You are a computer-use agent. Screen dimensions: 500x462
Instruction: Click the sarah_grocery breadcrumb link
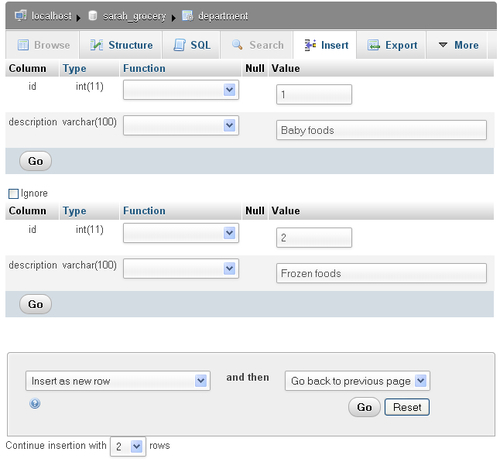(x=134, y=16)
